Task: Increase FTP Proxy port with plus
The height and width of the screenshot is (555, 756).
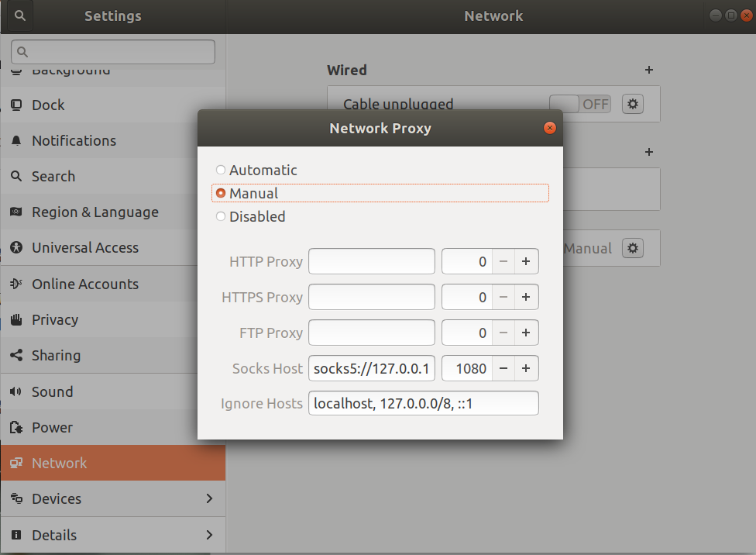Action: pos(526,333)
